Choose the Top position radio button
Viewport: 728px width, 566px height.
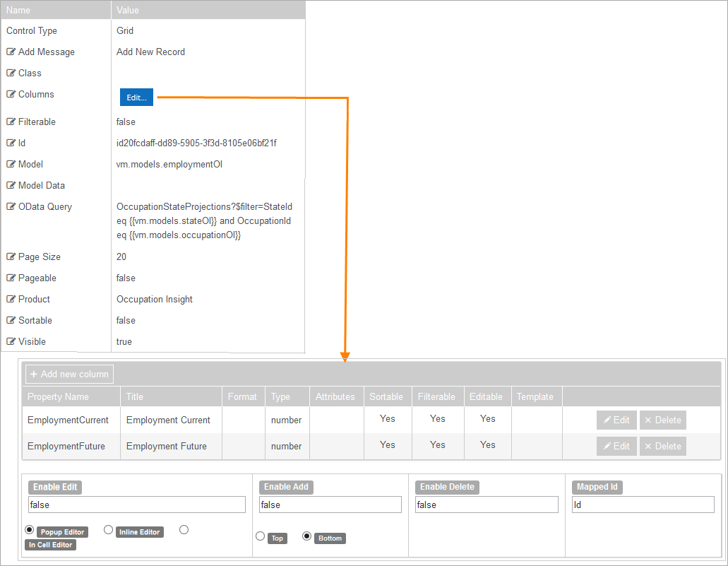pos(260,536)
